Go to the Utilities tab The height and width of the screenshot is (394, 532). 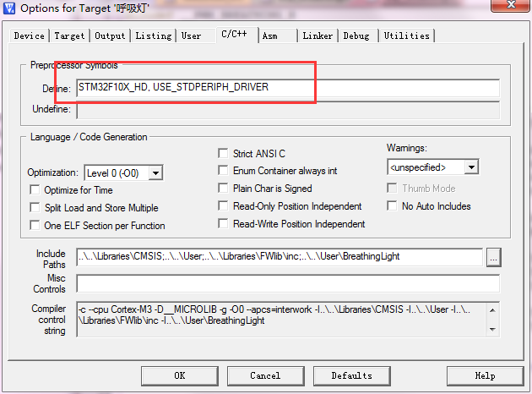point(406,36)
